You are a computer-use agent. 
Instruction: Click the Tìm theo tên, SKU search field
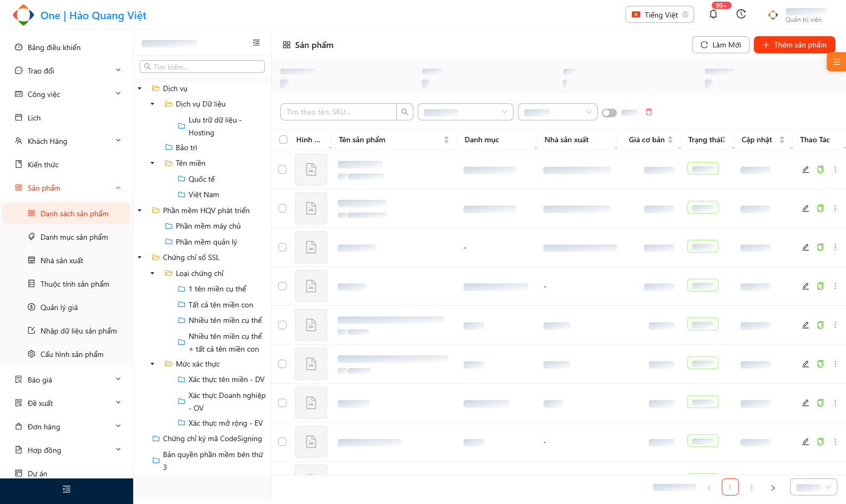point(339,112)
